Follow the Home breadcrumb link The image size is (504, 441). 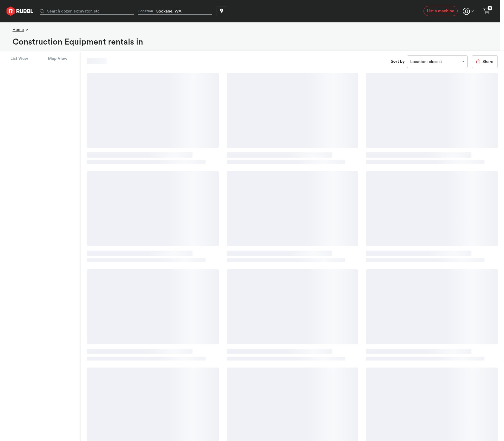18,30
